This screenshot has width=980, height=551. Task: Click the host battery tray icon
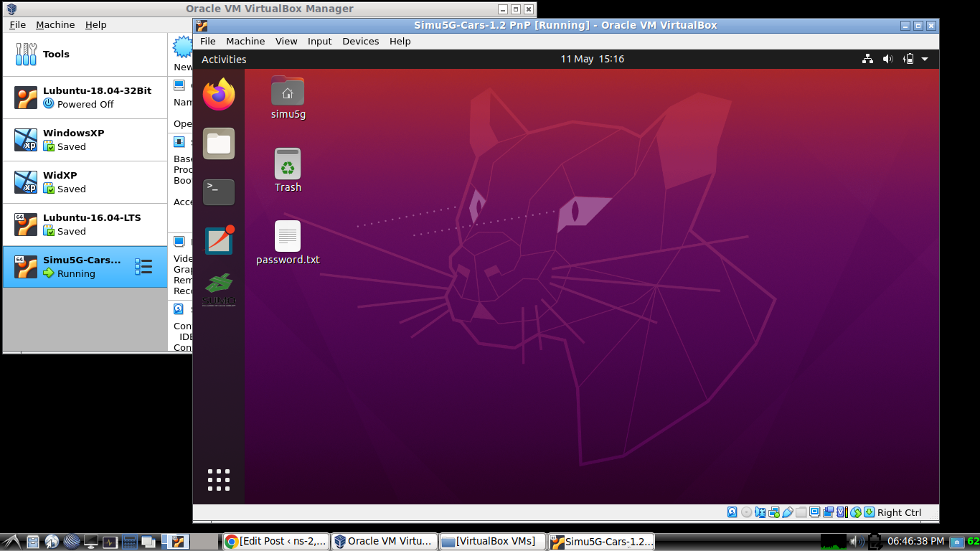[x=875, y=541]
